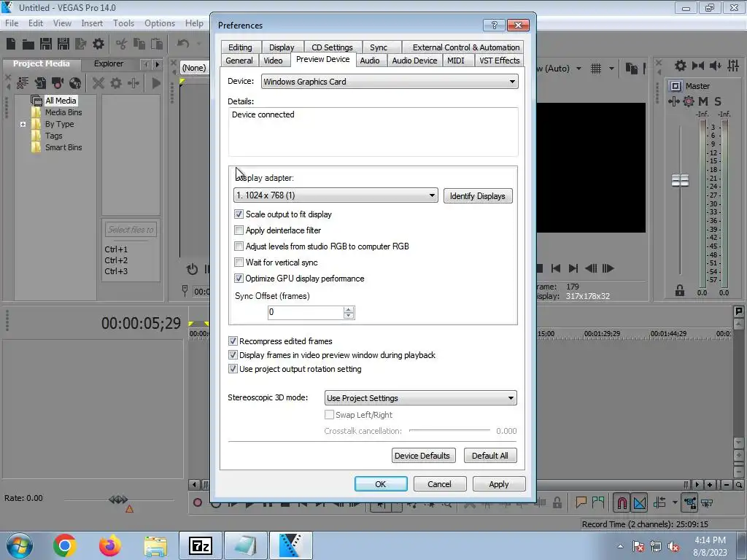
Task: Mute the Master bus with M
Action: click(x=703, y=101)
